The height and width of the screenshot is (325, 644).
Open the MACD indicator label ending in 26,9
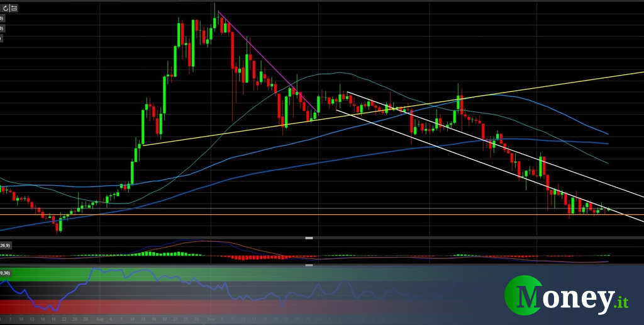click(x=6, y=246)
